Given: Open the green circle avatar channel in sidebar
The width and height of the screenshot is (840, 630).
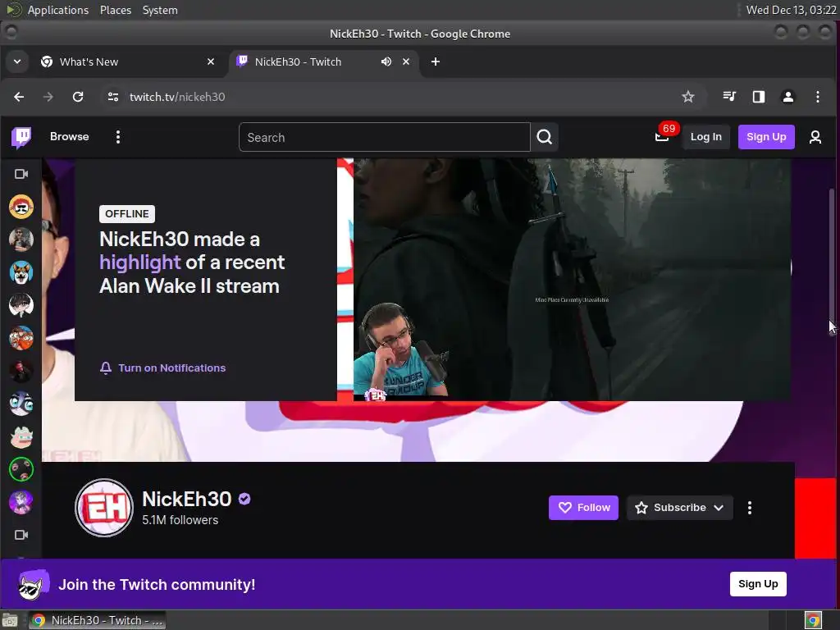Looking at the screenshot, I should coord(21,469).
